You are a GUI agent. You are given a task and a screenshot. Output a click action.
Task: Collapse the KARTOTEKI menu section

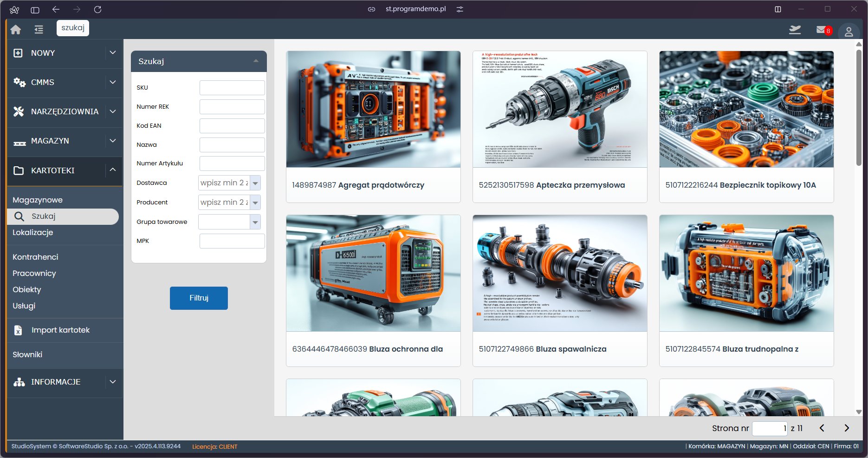112,170
